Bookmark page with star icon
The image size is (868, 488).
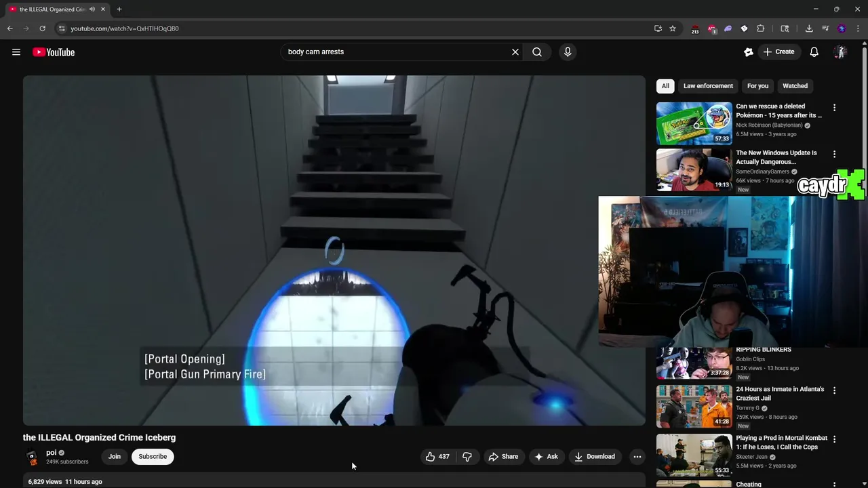tap(673, 28)
